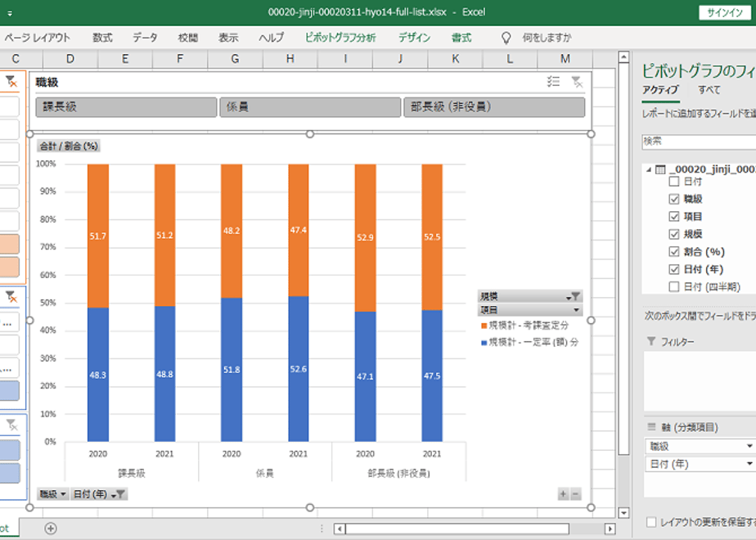
Task: Select the 課長級 slicer button
Action: [126, 107]
